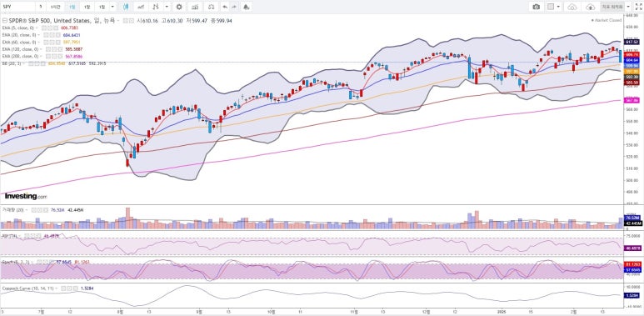Open chart settings gear icon
Image resolution: width=644 pixels, height=316 pixels.
[179, 7]
